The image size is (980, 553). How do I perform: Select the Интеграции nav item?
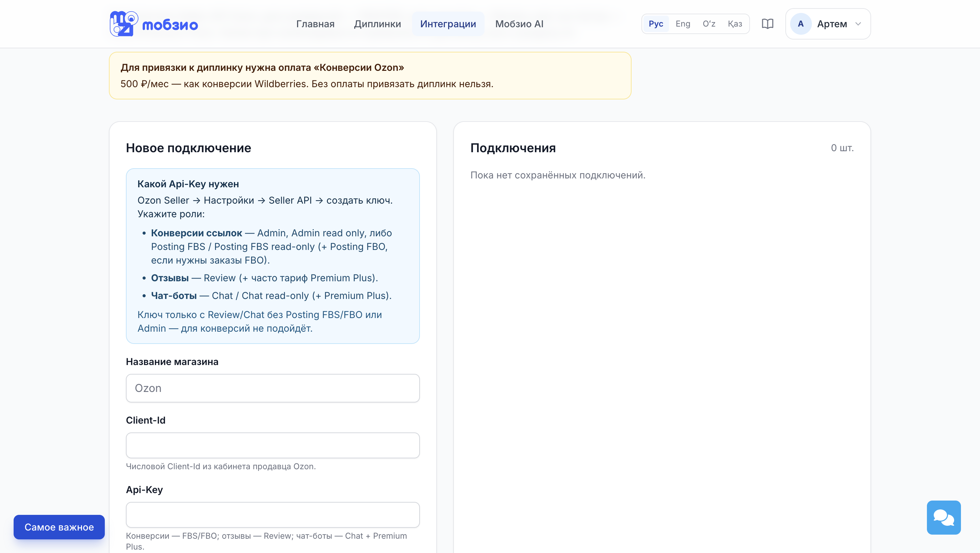tap(448, 24)
